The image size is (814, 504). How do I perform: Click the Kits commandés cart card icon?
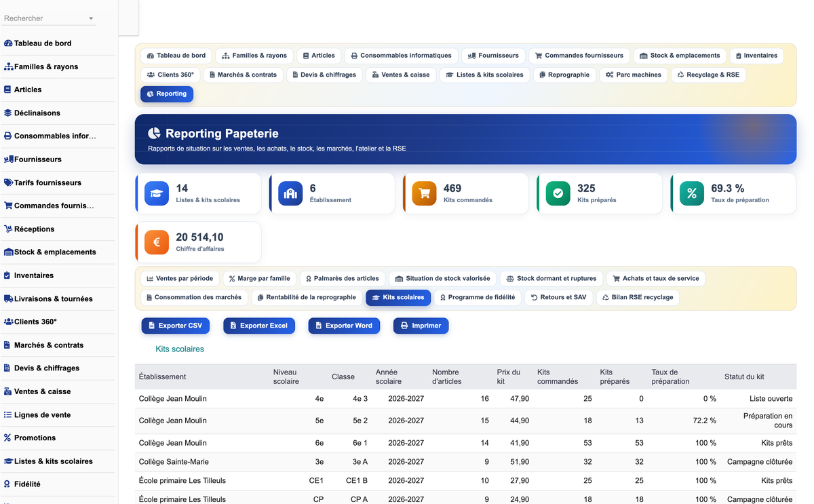click(424, 193)
